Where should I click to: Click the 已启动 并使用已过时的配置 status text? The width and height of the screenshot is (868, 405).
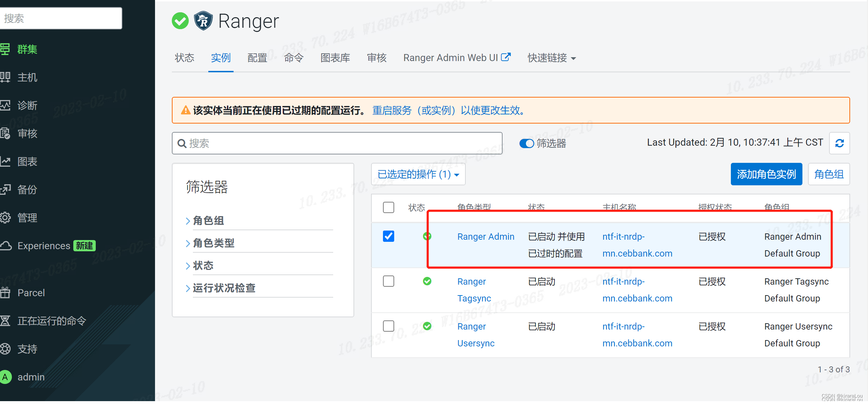556,245
